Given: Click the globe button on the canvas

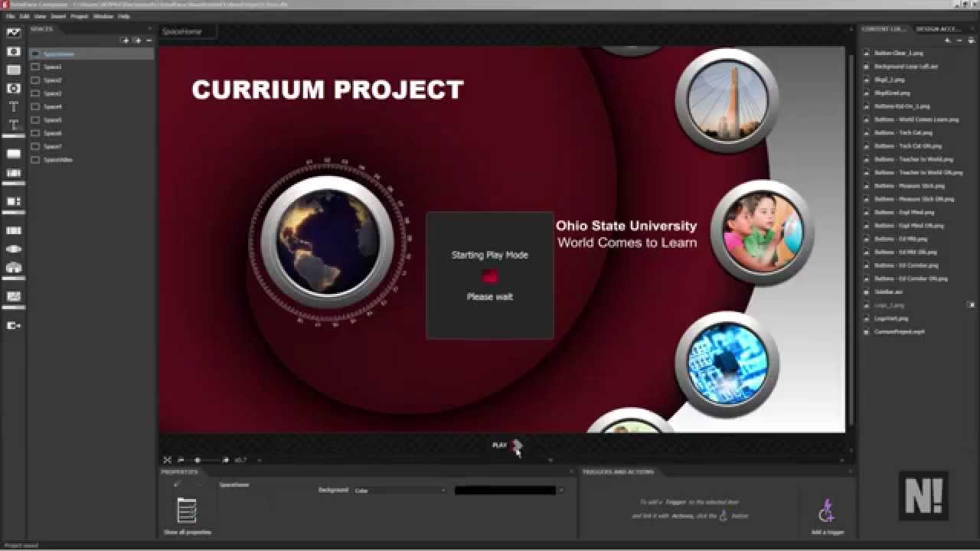Looking at the screenshot, I should (328, 242).
